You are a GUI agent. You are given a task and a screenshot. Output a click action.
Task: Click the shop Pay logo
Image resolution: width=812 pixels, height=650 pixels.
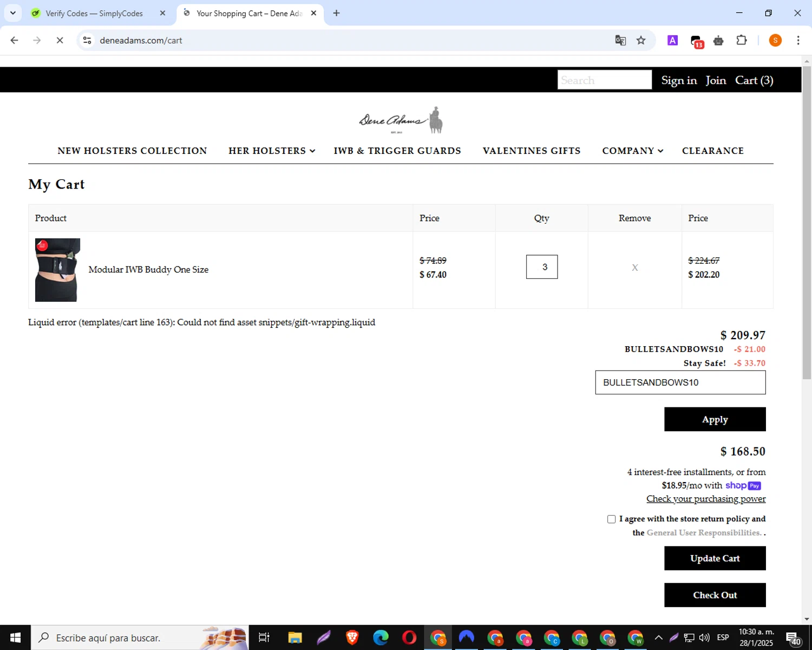click(743, 485)
